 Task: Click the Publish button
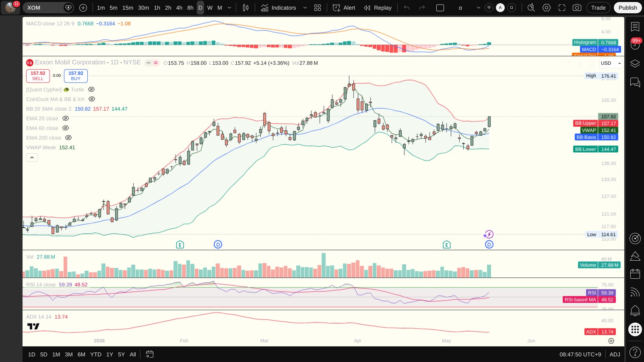627,8
